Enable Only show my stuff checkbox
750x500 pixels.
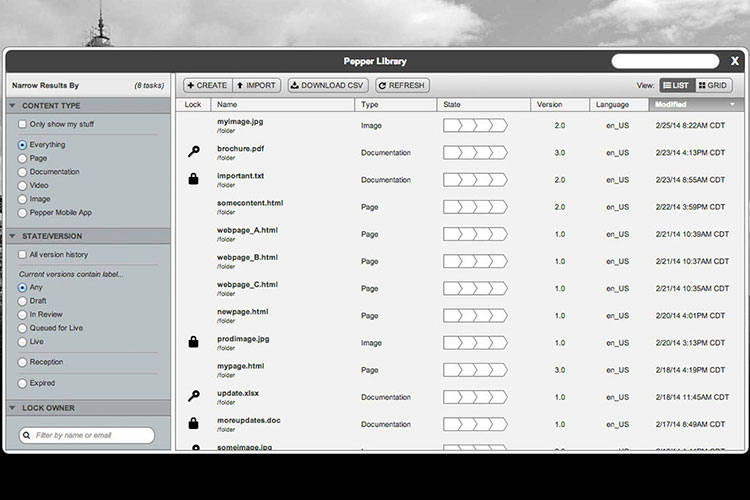[x=22, y=124]
